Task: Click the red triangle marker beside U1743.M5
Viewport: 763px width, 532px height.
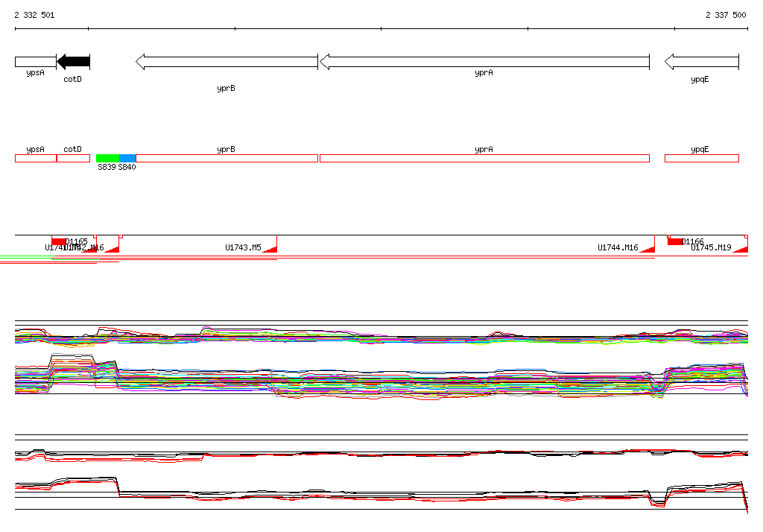Action: pyautogui.click(x=271, y=249)
